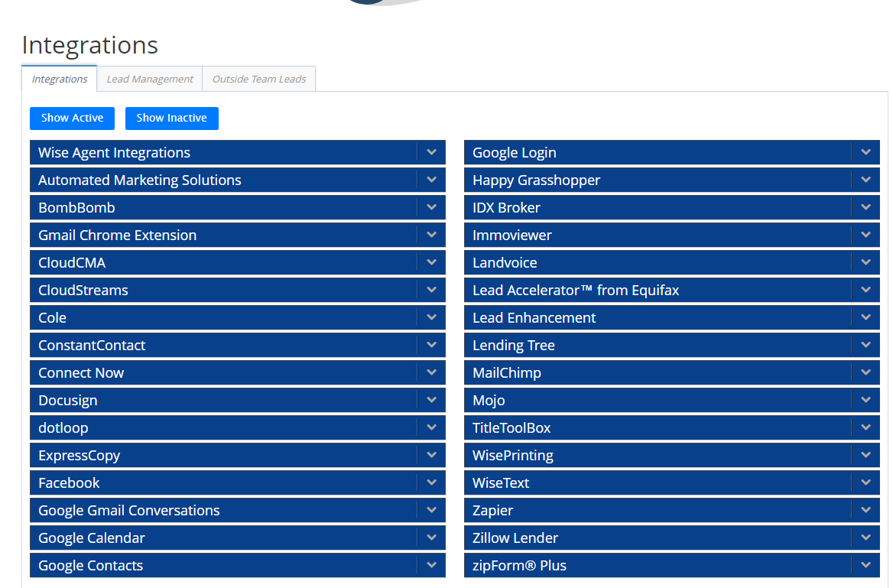The image size is (893, 588).
Task: Expand the CloudStreams chevron
Action: click(x=432, y=290)
